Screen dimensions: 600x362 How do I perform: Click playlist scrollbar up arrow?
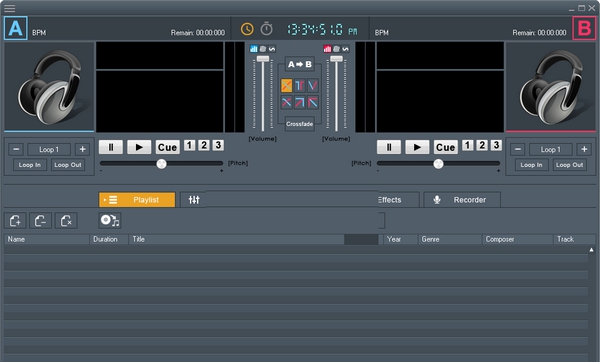(592, 250)
